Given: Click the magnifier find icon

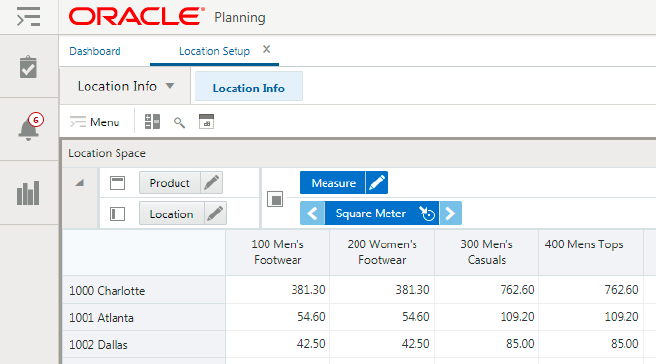Looking at the screenshot, I should tap(179, 123).
